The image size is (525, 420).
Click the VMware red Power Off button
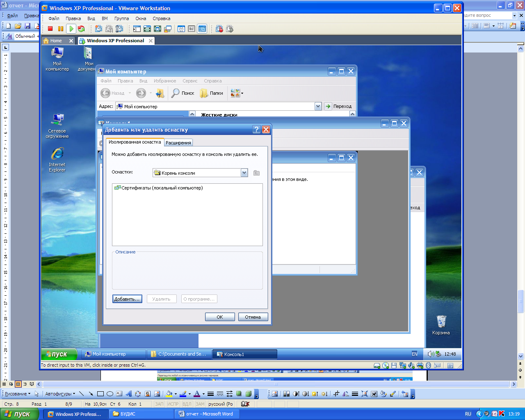[50, 29]
